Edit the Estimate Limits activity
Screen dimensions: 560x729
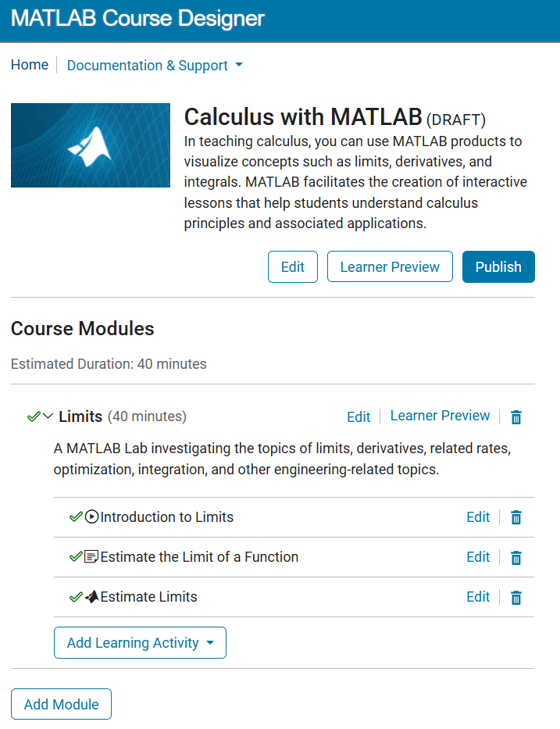coord(478,597)
